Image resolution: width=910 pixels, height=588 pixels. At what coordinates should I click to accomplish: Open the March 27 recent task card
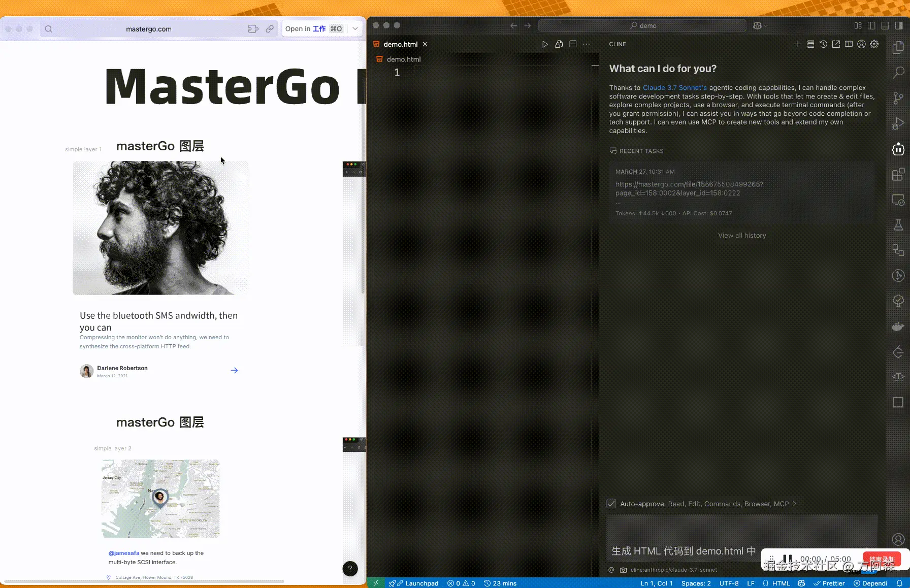click(x=742, y=192)
